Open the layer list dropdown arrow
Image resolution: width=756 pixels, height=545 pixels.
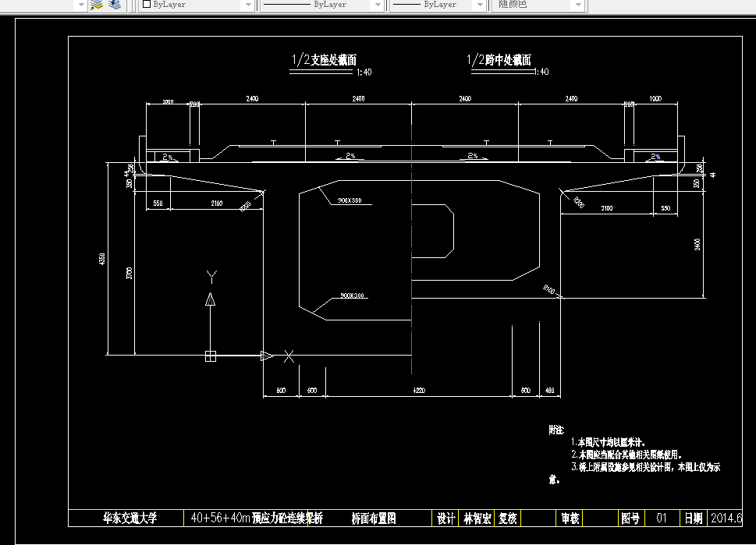pyautogui.click(x=80, y=5)
